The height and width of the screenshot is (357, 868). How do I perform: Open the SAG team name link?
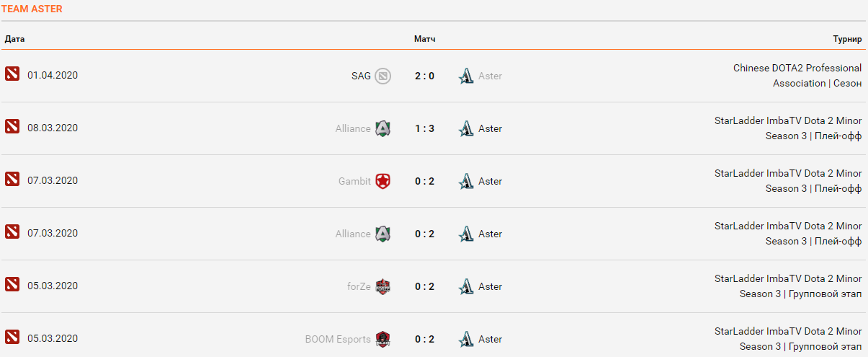click(361, 76)
